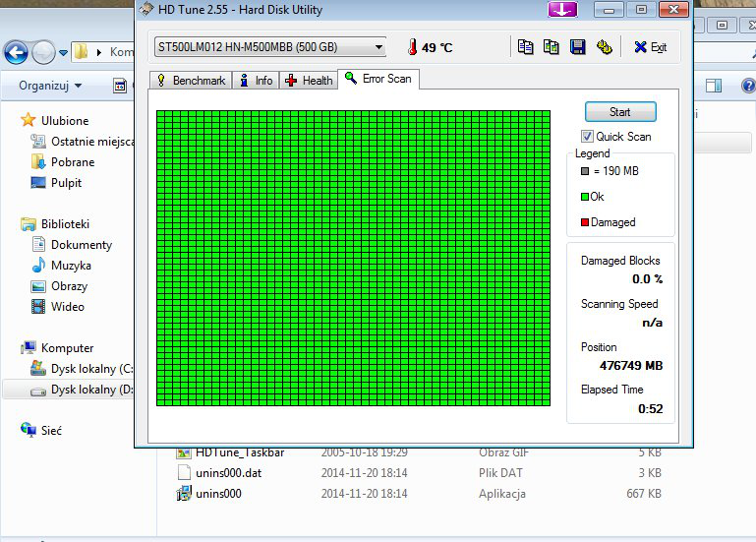Click the green scan block grid

coord(353,258)
